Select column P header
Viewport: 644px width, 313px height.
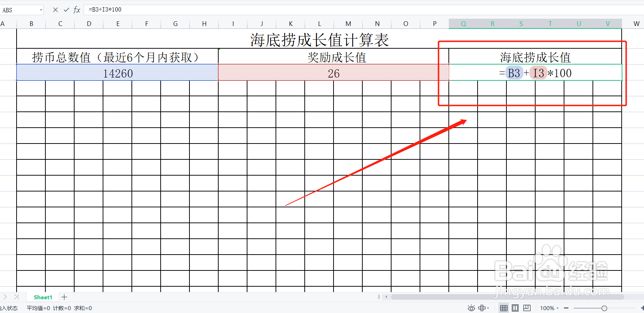(435, 24)
